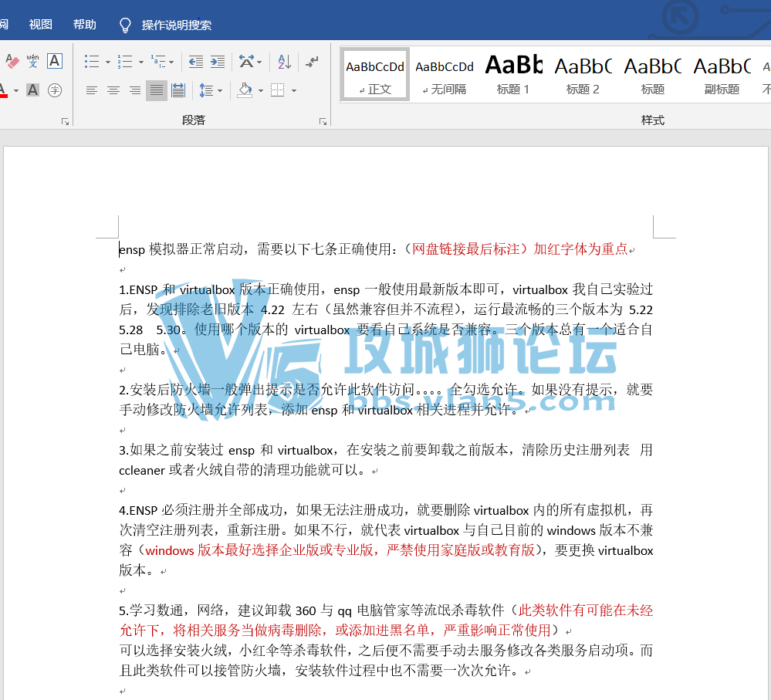Open the numbering library dropdown arrow

[x=141, y=62]
